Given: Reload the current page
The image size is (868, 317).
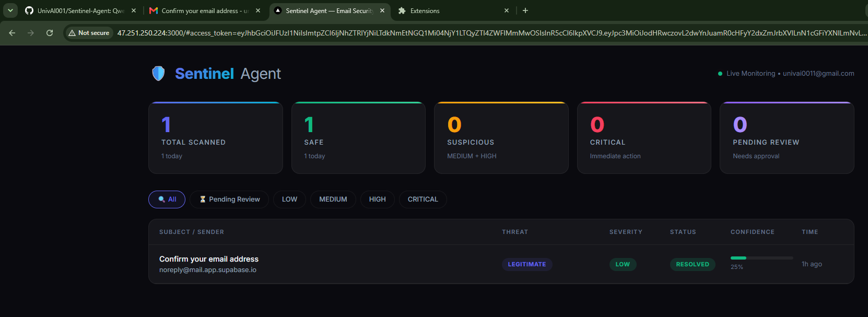Looking at the screenshot, I should 50,33.
